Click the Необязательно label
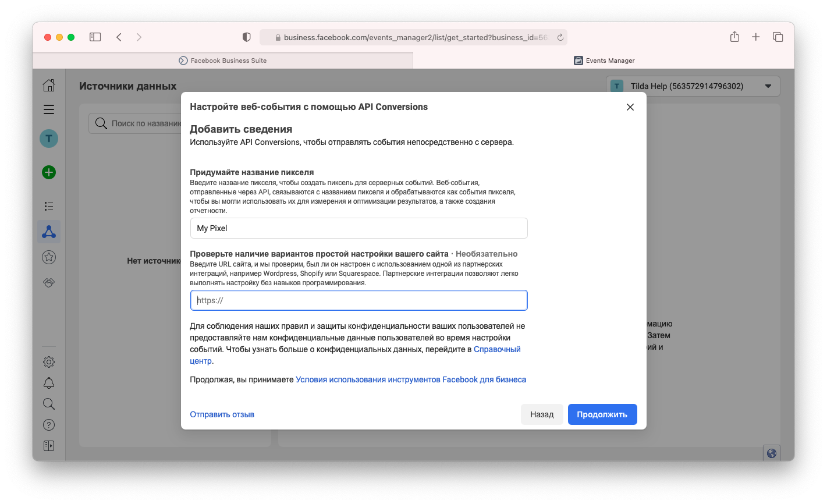 pos(487,254)
